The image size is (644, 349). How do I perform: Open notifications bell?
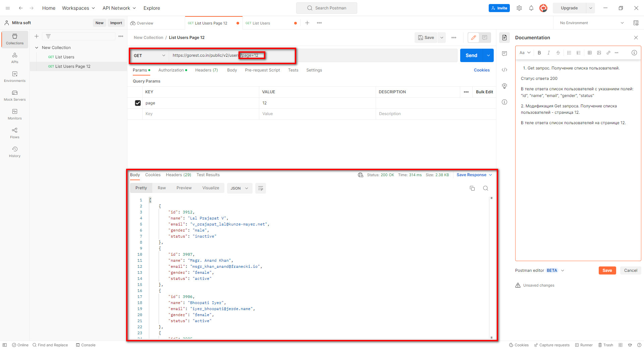coord(531,8)
